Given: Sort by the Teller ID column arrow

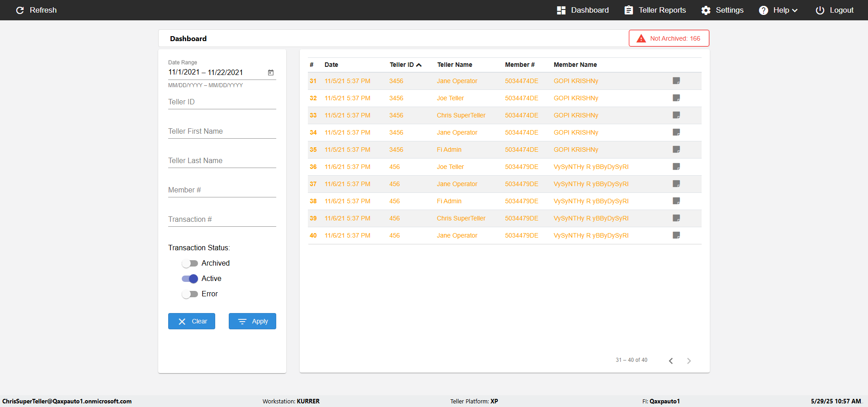Looking at the screenshot, I should [x=419, y=65].
